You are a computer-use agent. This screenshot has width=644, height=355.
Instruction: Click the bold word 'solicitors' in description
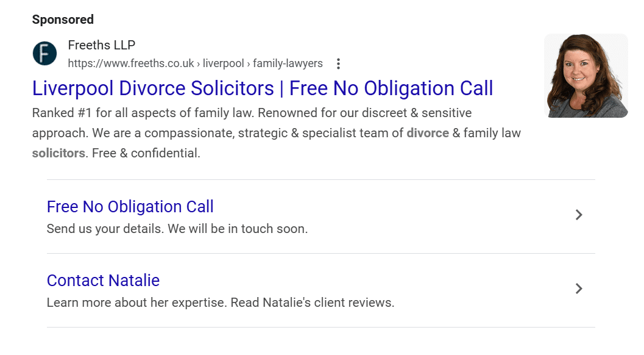58,153
